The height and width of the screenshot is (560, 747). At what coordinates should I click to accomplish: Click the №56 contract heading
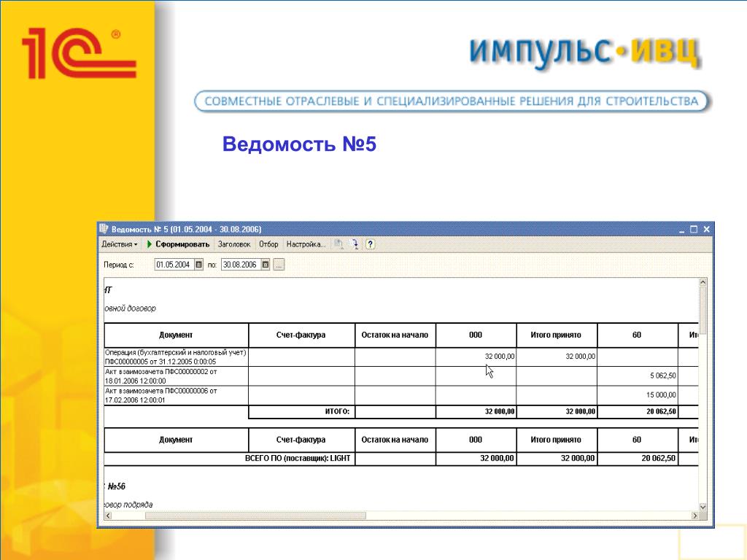pos(116,486)
